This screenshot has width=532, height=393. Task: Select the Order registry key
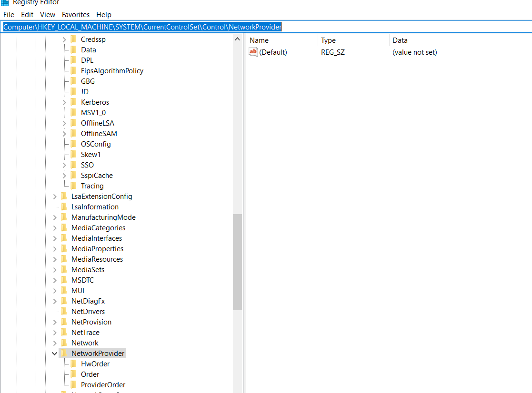tap(90, 374)
